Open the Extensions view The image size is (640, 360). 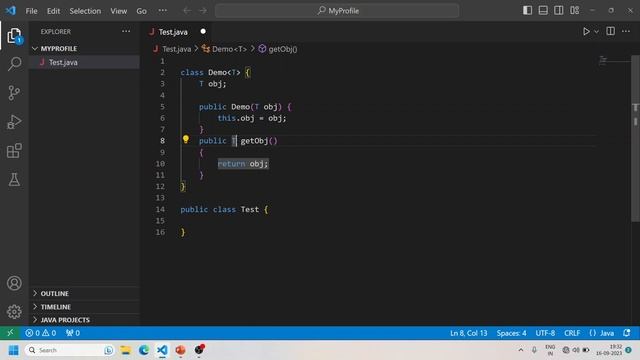[14, 151]
